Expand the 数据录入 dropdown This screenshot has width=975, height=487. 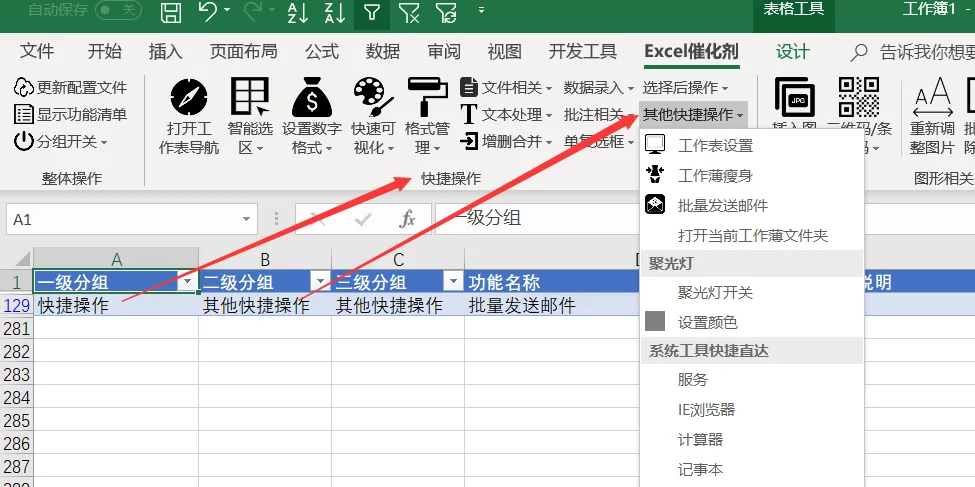599,88
